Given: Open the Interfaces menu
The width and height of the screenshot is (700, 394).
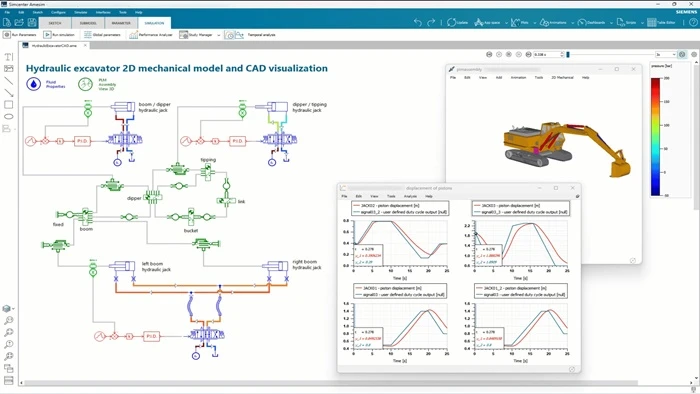Looking at the screenshot, I should click(x=103, y=12).
